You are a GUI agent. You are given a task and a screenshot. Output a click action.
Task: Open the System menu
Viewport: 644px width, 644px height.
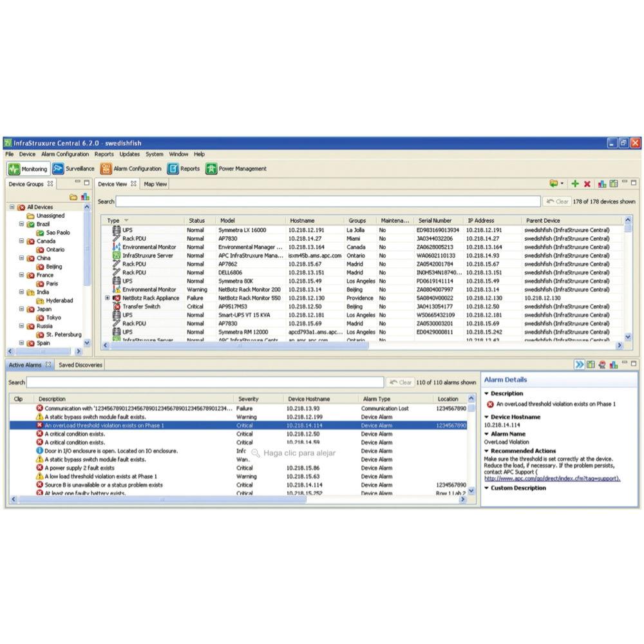pos(155,154)
